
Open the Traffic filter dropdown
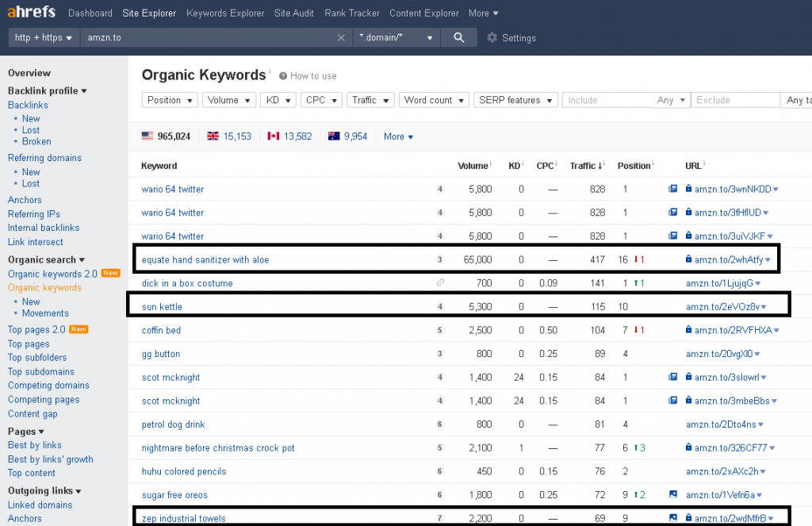370,100
